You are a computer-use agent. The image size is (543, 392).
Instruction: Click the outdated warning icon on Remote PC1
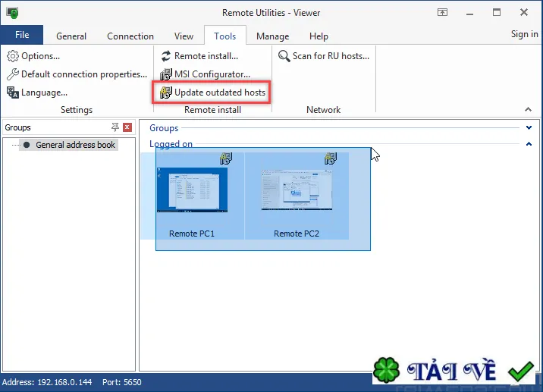(x=226, y=158)
